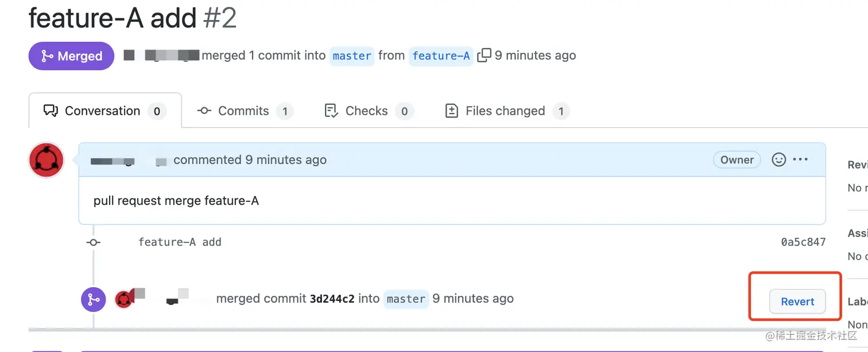This screenshot has height=352, width=868.
Task: Click the master branch label in merge event
Action: 406,299
